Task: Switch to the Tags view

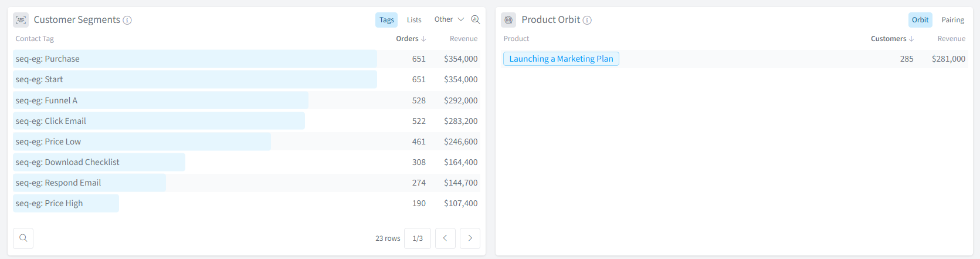Action: pyautogui.click(x=386, y=20)
